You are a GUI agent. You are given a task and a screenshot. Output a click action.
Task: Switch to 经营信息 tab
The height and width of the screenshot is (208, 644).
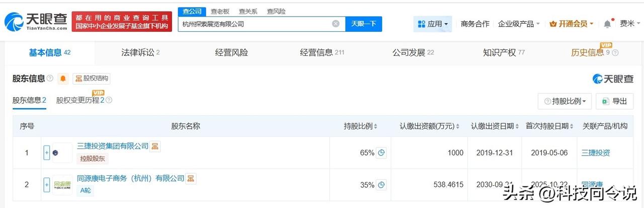322,52
